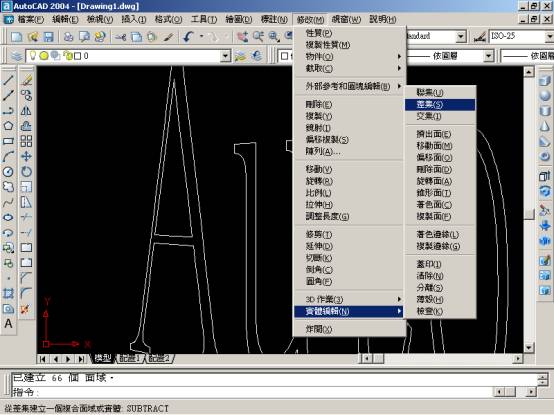Click drawing area scroll-down arrow
554x415 pixels.
point(529,348)
